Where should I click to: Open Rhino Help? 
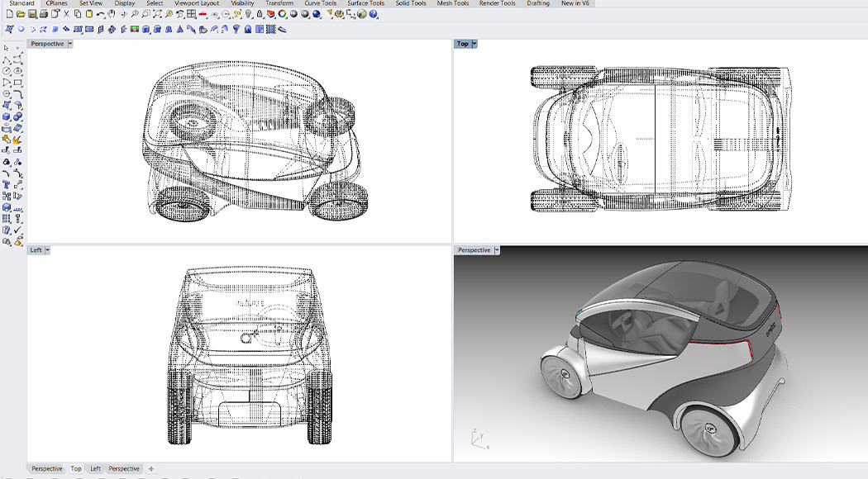click(x=373, y=15)
